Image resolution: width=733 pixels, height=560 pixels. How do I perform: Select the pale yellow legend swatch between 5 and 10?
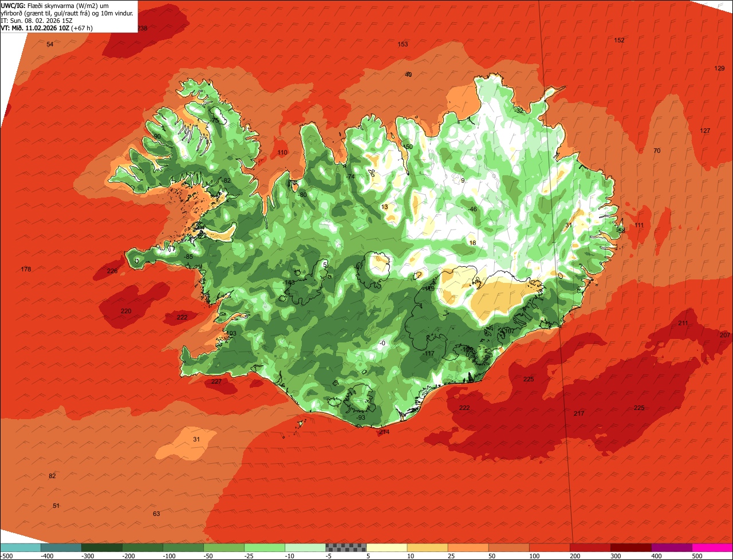(387, 547)
